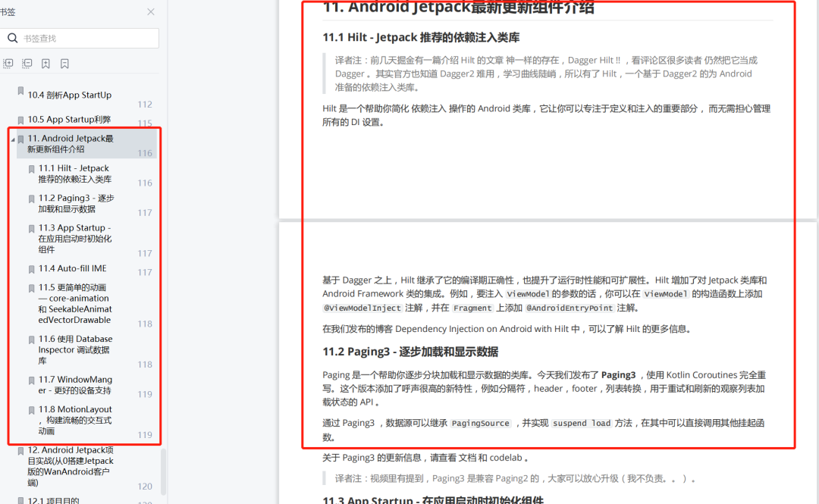Viewport: 819px width, 504px height.
Task: Click the bookmark icon beside 10.5 App Startup利弊
Action: (x=21, y=120)
